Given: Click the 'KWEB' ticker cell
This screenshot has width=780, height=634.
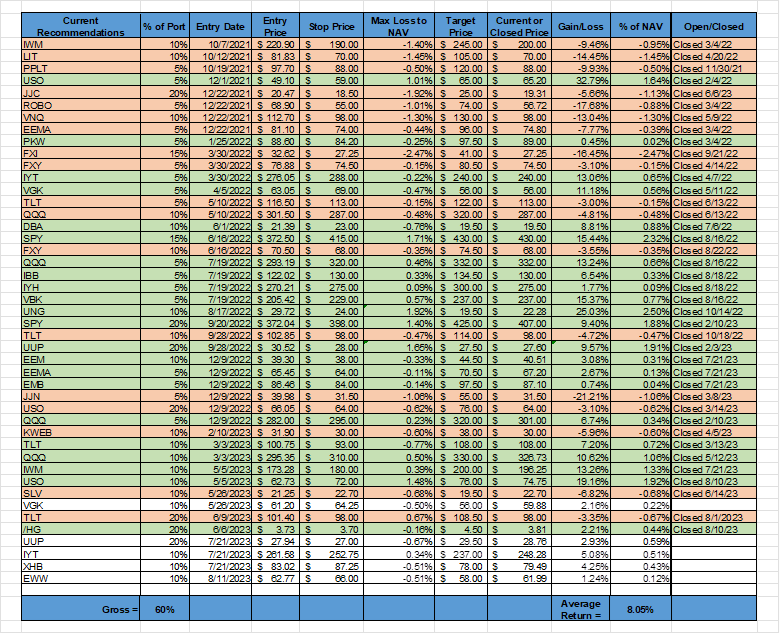Looking at the screenshot, I should pos(81,433).
